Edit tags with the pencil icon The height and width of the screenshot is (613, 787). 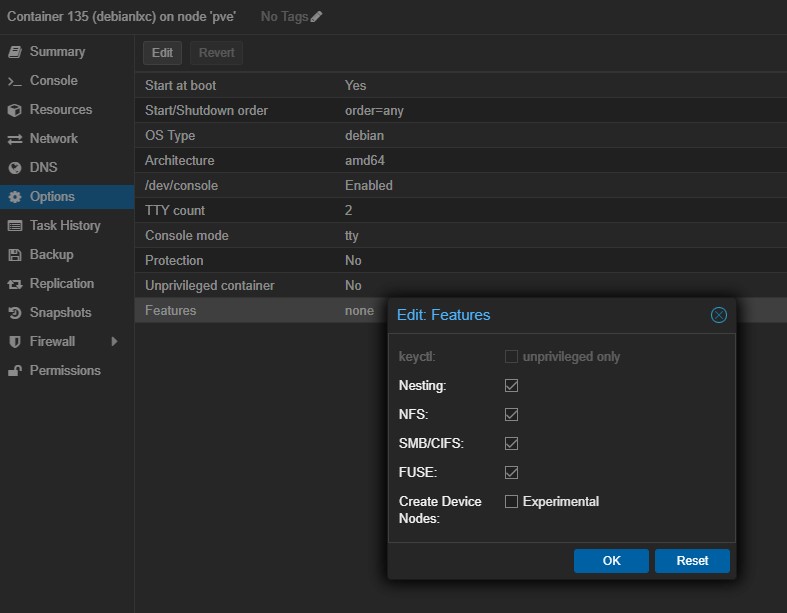click(317, 17)
